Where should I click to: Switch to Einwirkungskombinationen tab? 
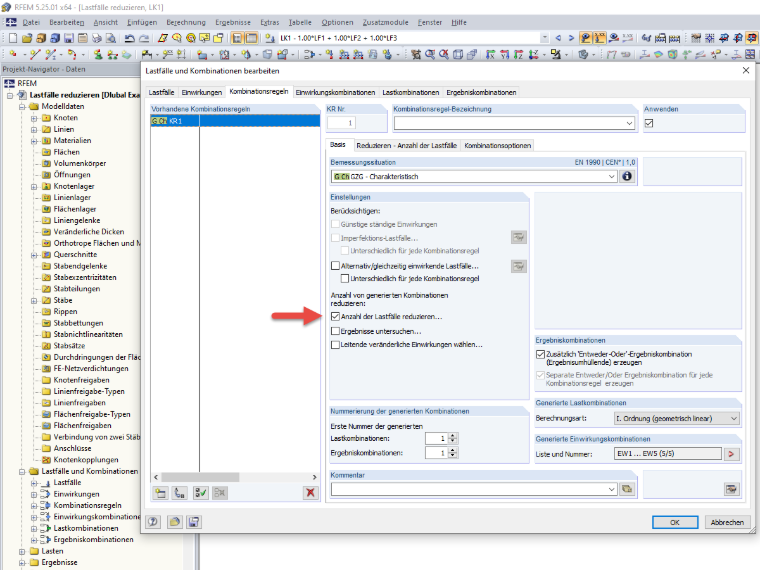click(335, 92)
